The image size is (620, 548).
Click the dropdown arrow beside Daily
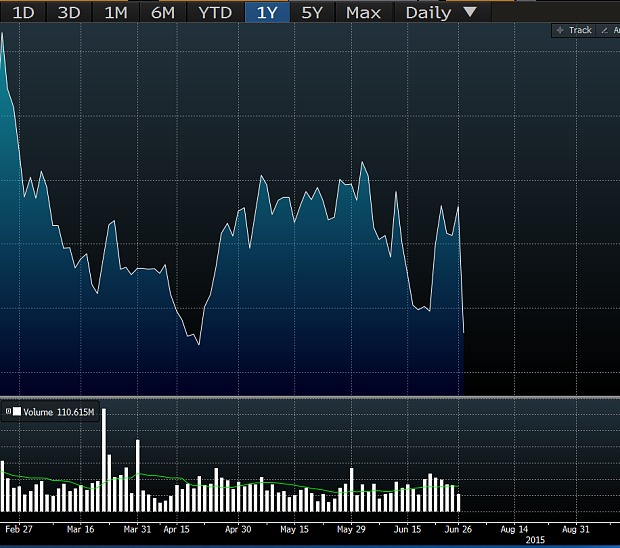470,13
